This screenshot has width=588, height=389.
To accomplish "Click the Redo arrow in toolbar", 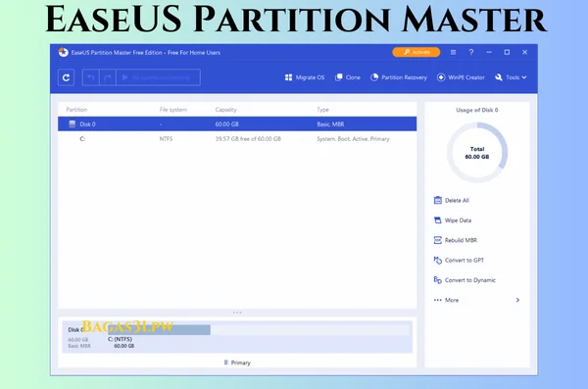I will click(108, 77).
